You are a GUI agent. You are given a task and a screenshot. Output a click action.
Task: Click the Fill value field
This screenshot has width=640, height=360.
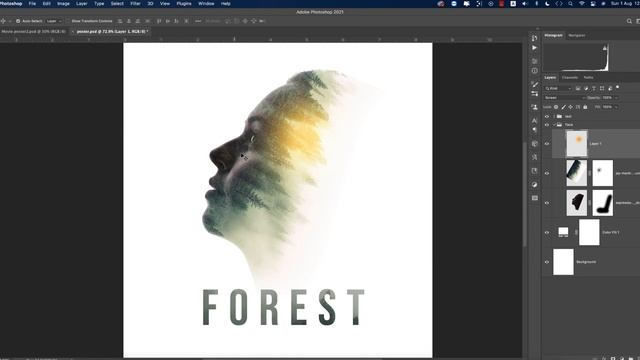[x=607, y=107]
